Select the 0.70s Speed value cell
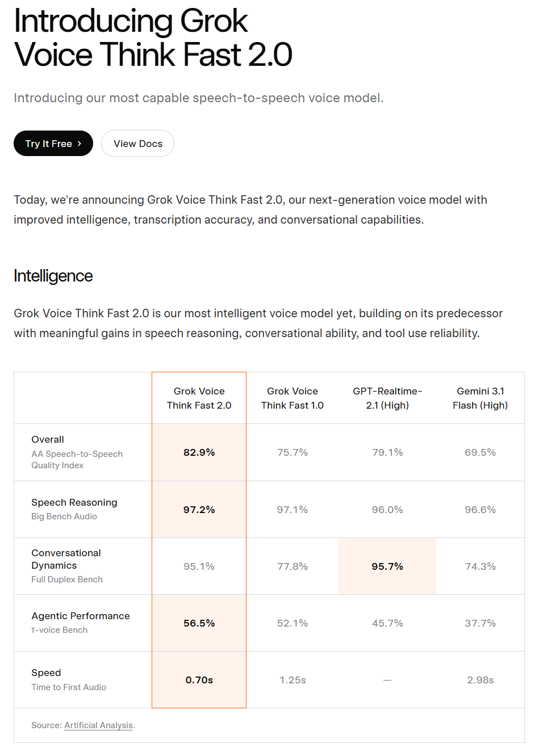This screenshot has height=756, width=543. [x=199, y=680]
